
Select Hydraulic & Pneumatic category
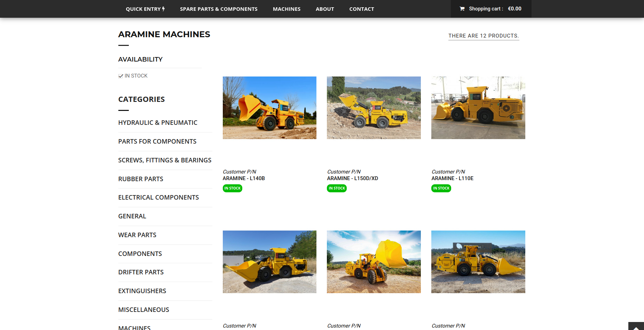(x=158, y=123)
